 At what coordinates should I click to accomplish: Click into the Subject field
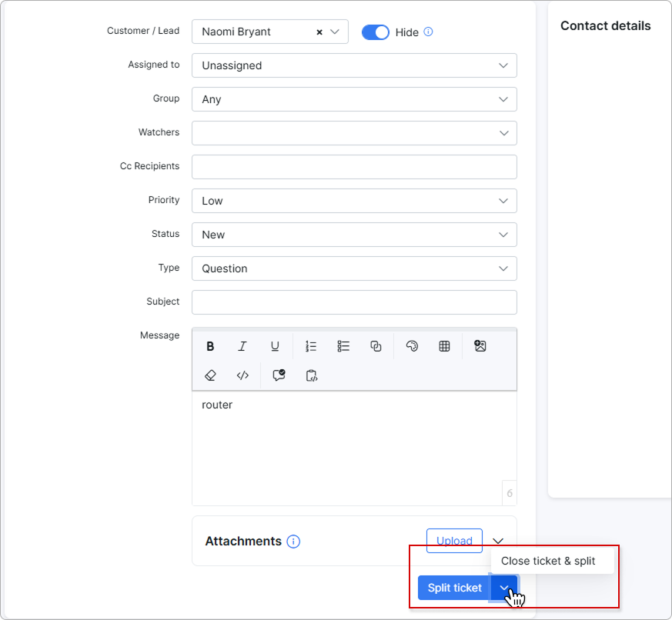(x=354, y=302)
